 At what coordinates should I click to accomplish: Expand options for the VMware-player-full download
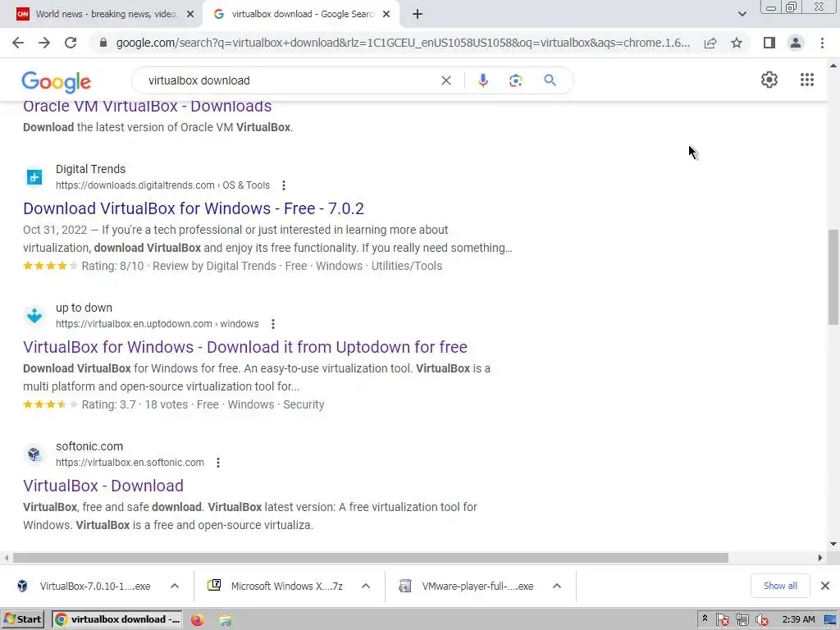[x=557, y=586]
